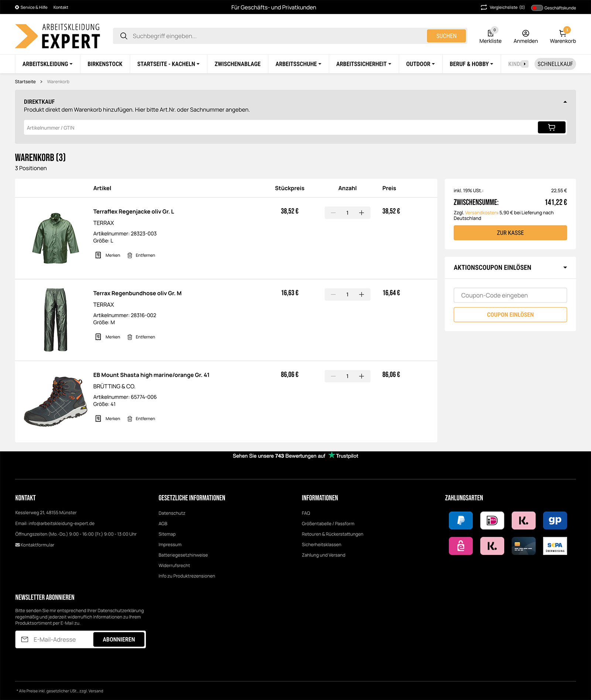Click Merken icon for Terrax Regenbundhose
This screenshot has height=700, width=591.
(x=98, y=337)
